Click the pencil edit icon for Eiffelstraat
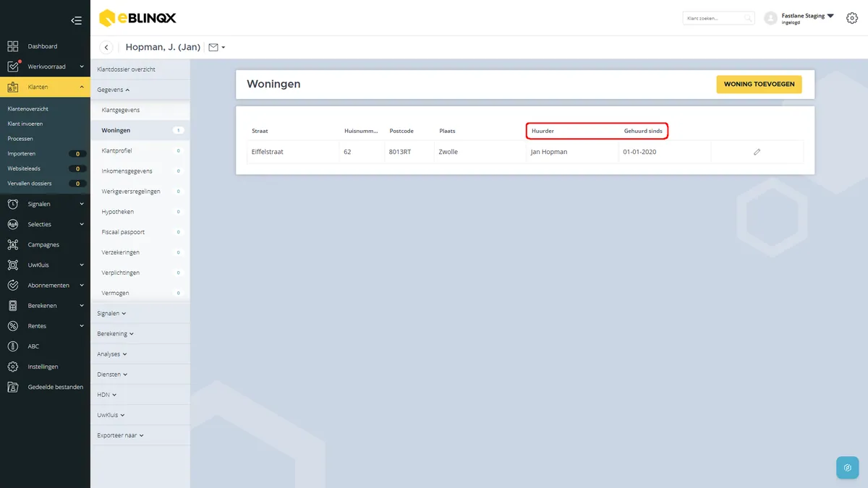This screenshot has height=488, width=868. [757, 152]
